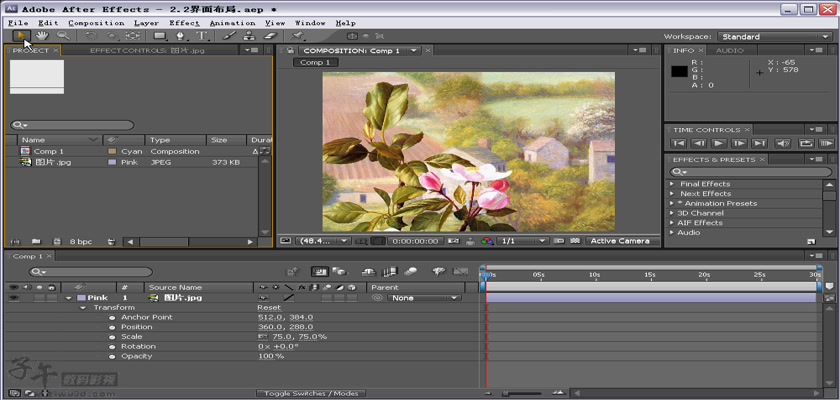Collapse the Transform group

(x=83, y=308)
